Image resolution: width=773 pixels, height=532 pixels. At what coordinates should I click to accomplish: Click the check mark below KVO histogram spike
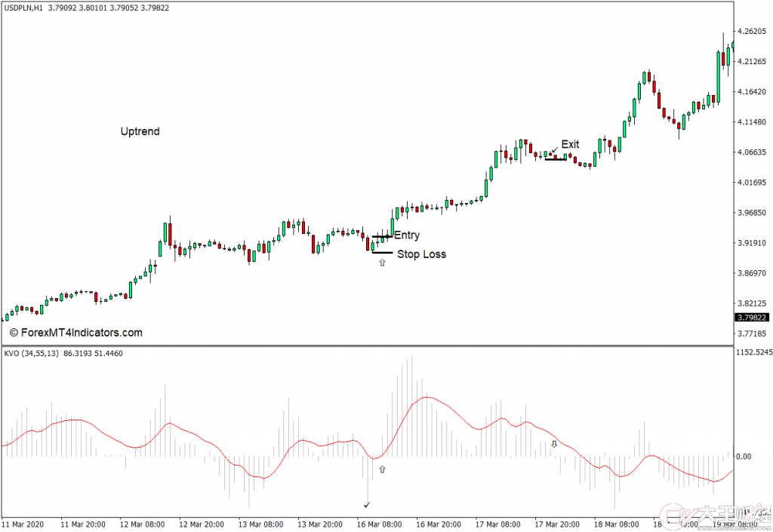[367, 505]
